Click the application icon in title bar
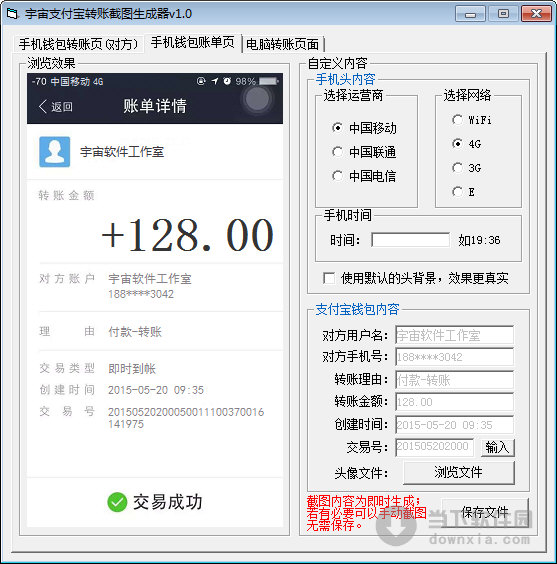This screenshot has height=564, width=557. (x=12, y=14)
